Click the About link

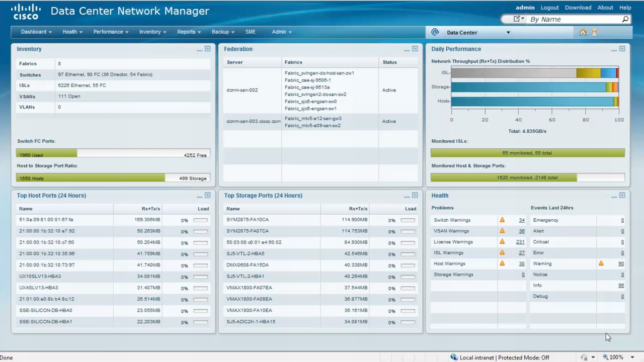tap(605, 8)
